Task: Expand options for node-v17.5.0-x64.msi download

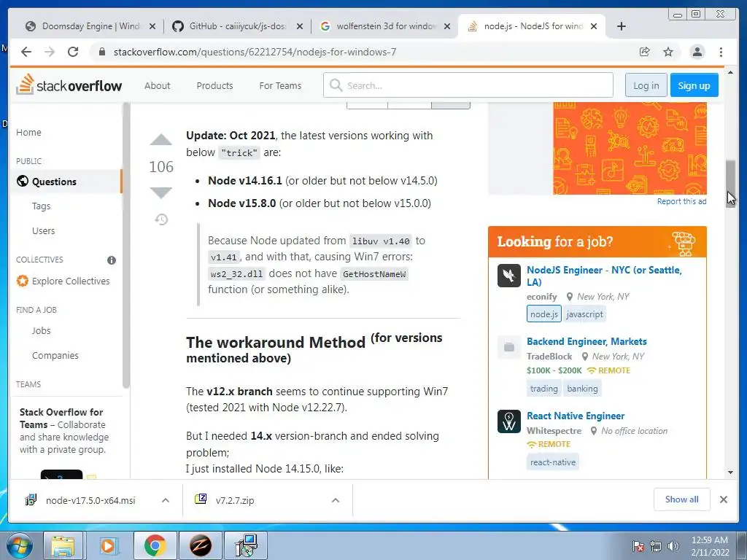Action: click(x=166, y=500)
